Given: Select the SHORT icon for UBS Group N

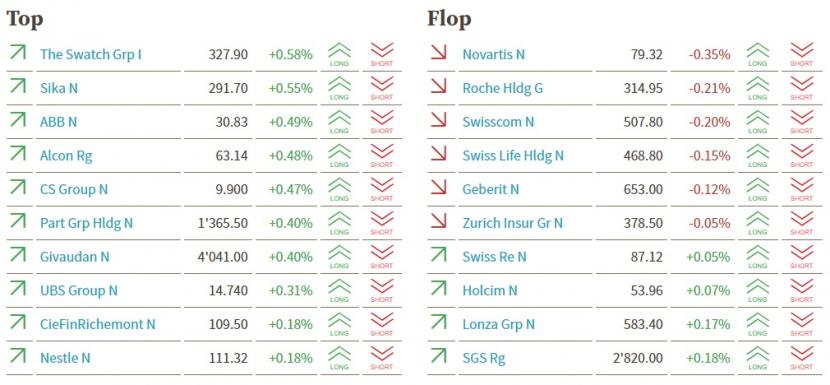Looking at the screenshot, I should click(x=382, y=291).
